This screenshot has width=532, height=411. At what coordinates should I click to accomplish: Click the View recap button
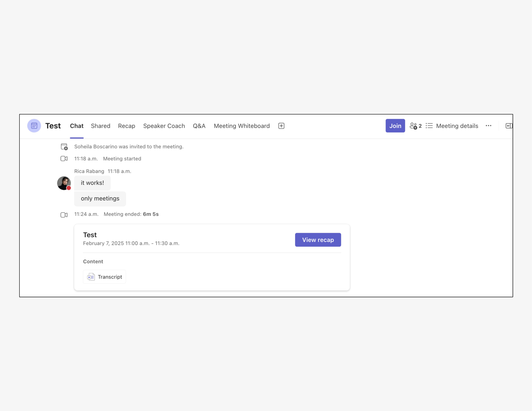coord(318,240)
